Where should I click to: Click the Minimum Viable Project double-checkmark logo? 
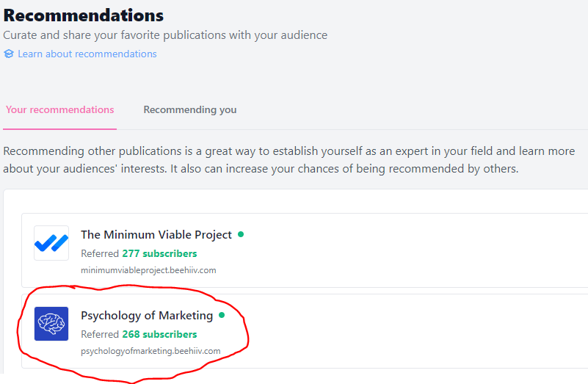click(51, 243)
